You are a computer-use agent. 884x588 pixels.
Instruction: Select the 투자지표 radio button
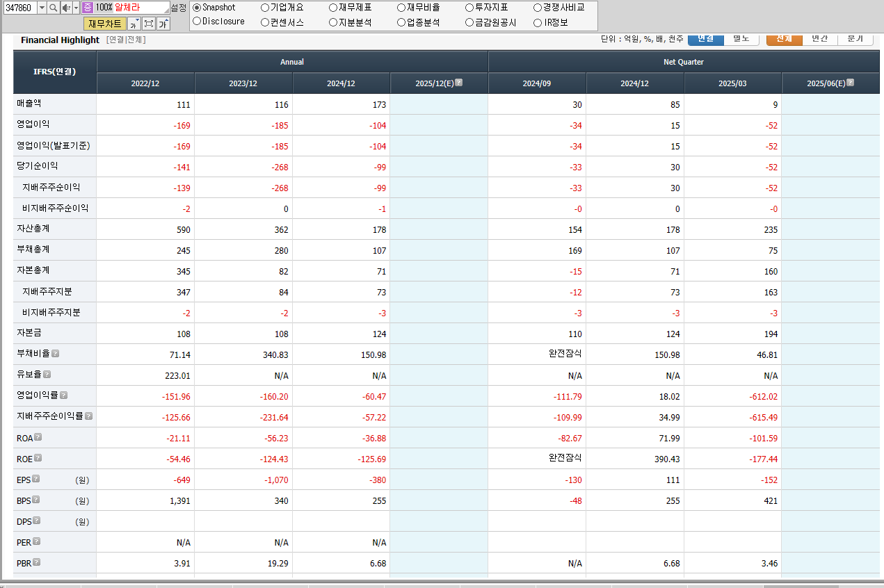469,8
